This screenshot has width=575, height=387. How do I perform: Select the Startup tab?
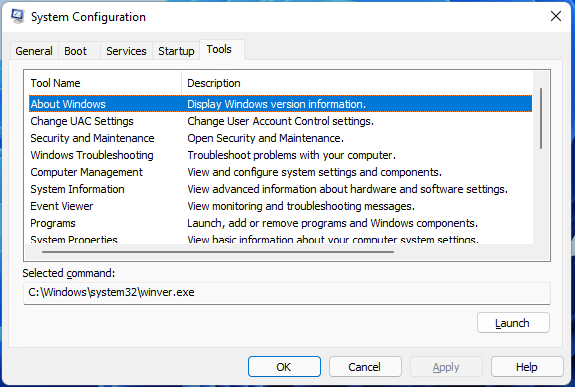tap(176, 51)
